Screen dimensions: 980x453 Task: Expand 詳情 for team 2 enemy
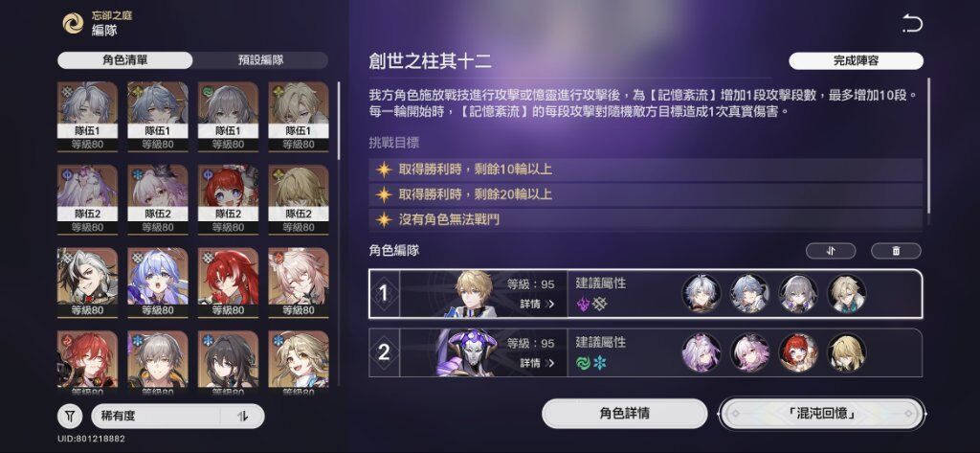tap(537, 363)
